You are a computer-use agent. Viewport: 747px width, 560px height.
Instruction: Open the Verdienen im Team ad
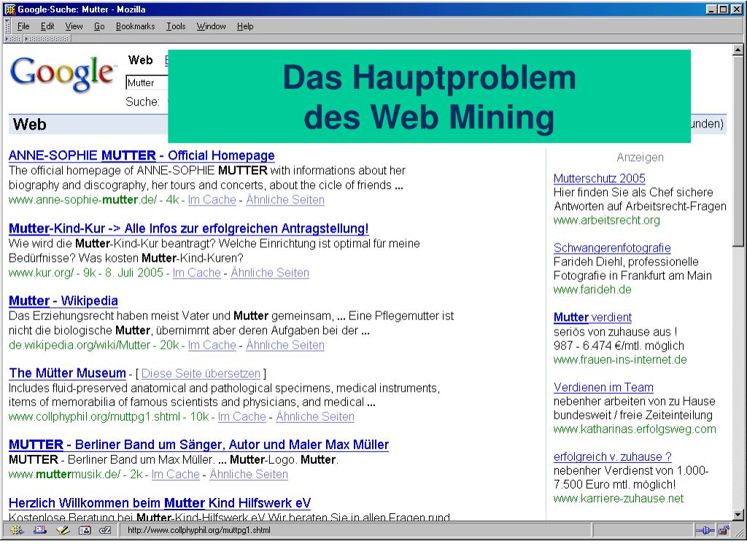[603, 387]
